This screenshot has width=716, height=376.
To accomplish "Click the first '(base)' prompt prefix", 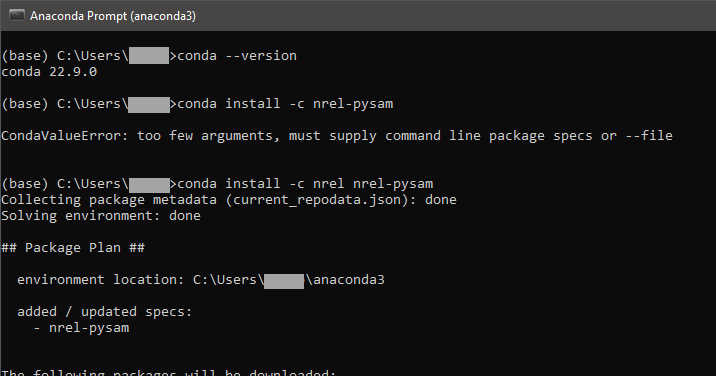I will [25, 56].
